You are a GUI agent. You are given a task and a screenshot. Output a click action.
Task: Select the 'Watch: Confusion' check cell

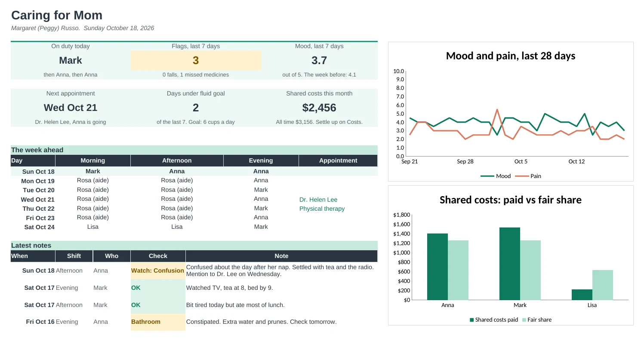coord(158,270)
